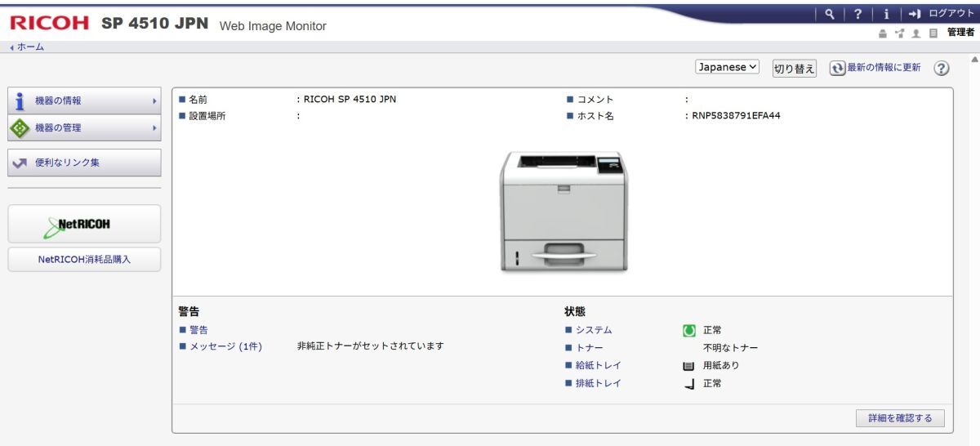Click the green diamond icon on 機器の管理

point(20,128)
